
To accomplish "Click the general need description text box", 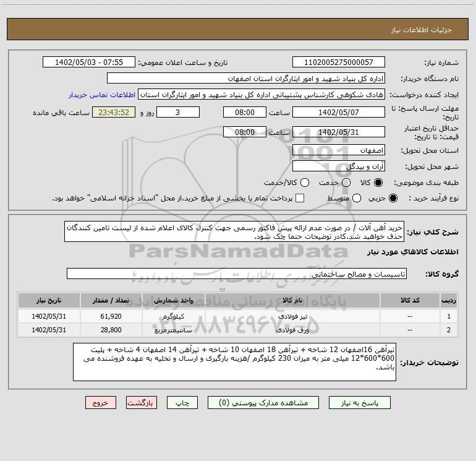I will click(x=234, y=232).
